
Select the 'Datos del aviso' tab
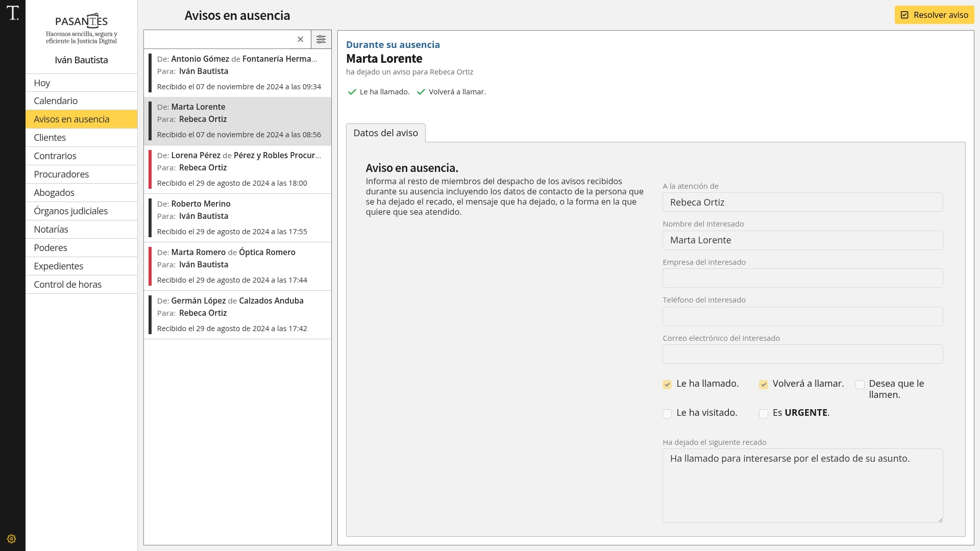(x=385, y=133)
